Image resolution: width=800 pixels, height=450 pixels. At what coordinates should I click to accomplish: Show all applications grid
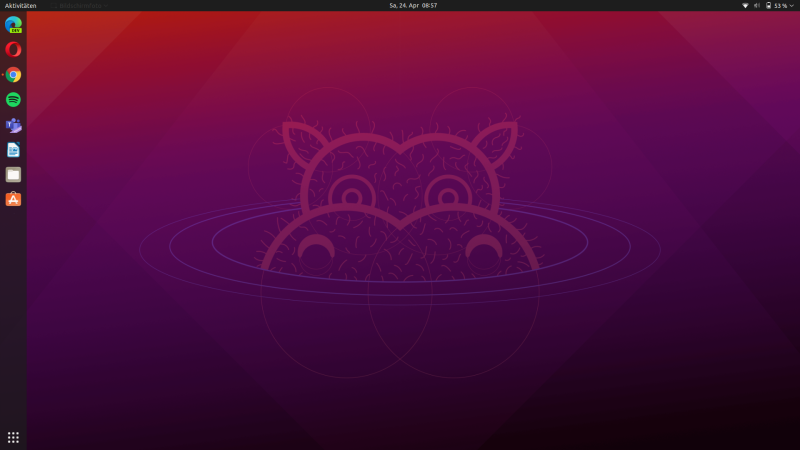pyautogui.click(x=13, y=437)
